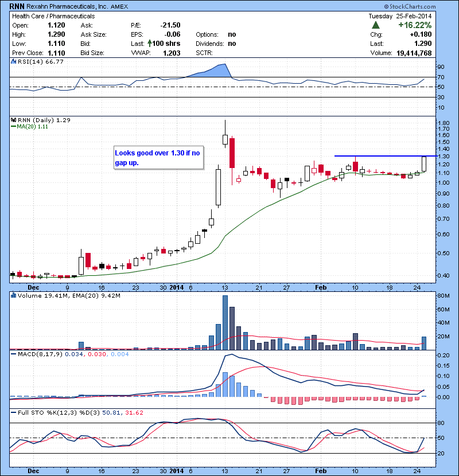Select the Prev Close value 1.110
This screenshot has height=476, width=459.
point(56,53)
